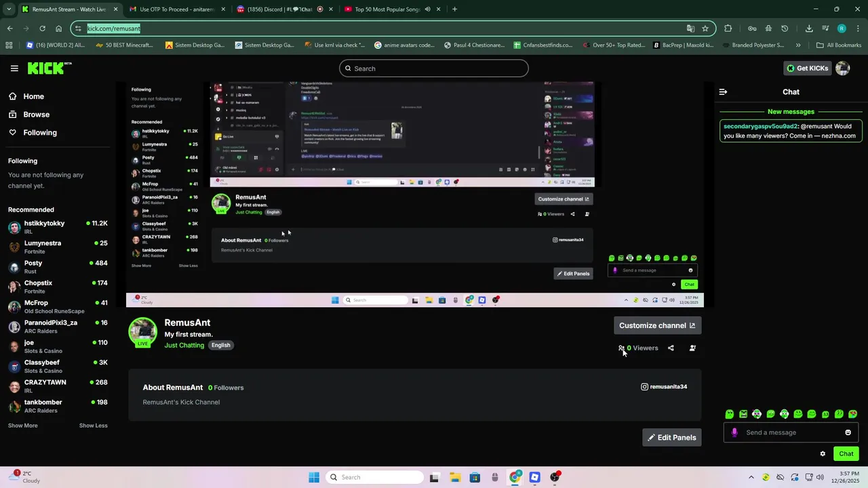Open the emoji picker in chat input
868x488 pixels.
pyautogui.click(x=848, y=432)
